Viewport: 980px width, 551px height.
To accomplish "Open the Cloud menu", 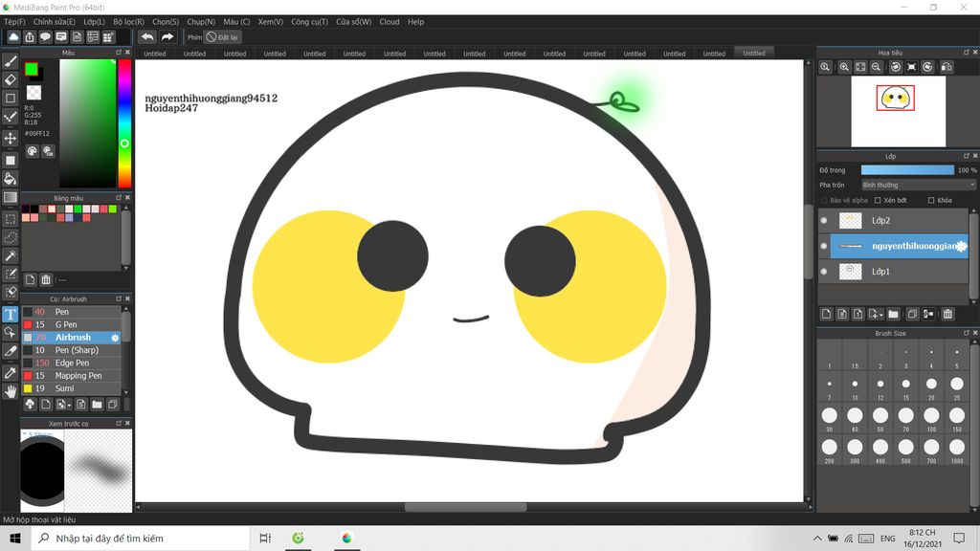I will 390,21.
